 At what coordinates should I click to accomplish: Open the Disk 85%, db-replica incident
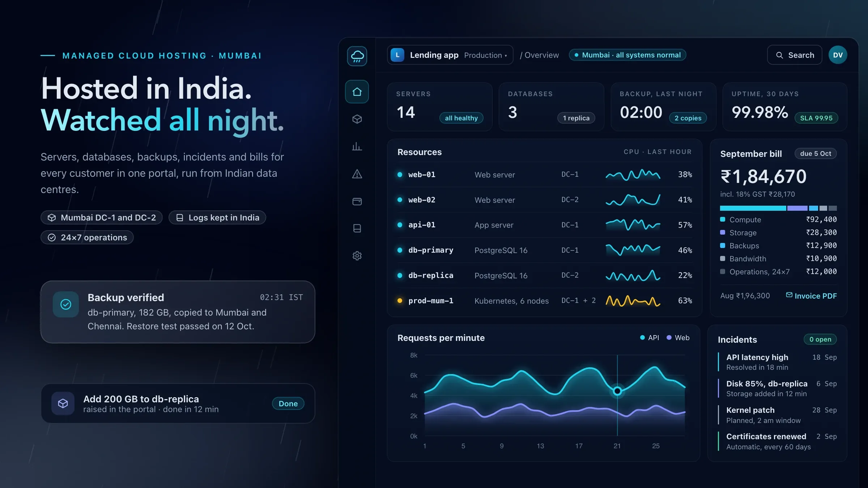click(778, 388)
